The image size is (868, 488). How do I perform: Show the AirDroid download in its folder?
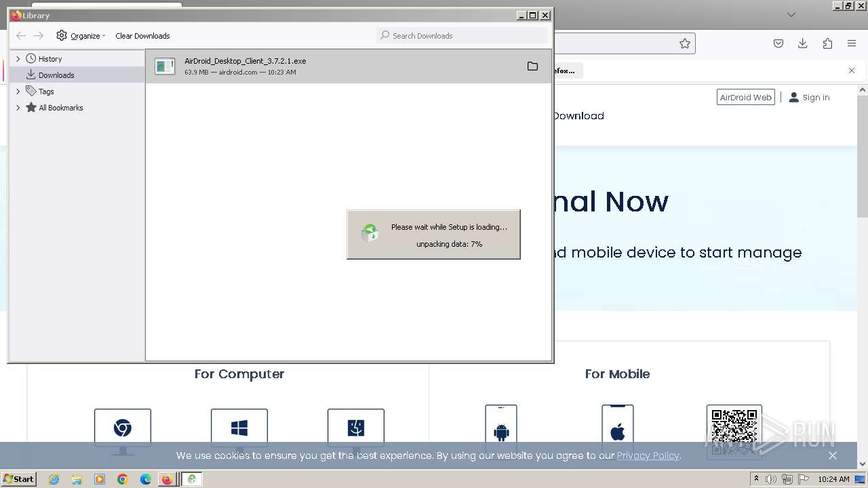click(532, 66)
